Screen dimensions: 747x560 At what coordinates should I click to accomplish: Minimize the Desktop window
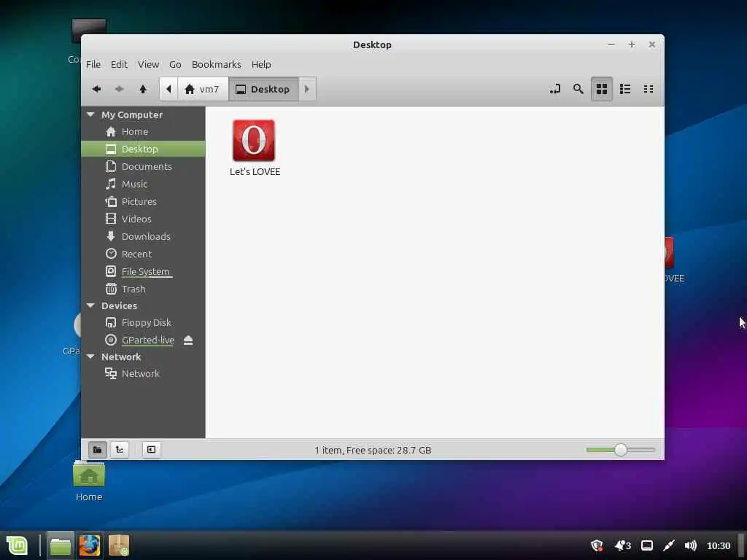point(611,44)
